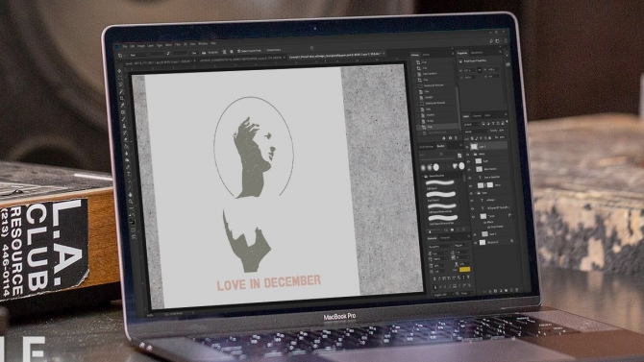The image size is (644, 362).
Task: Click the Clear button in the options bar
Action: 194,53
